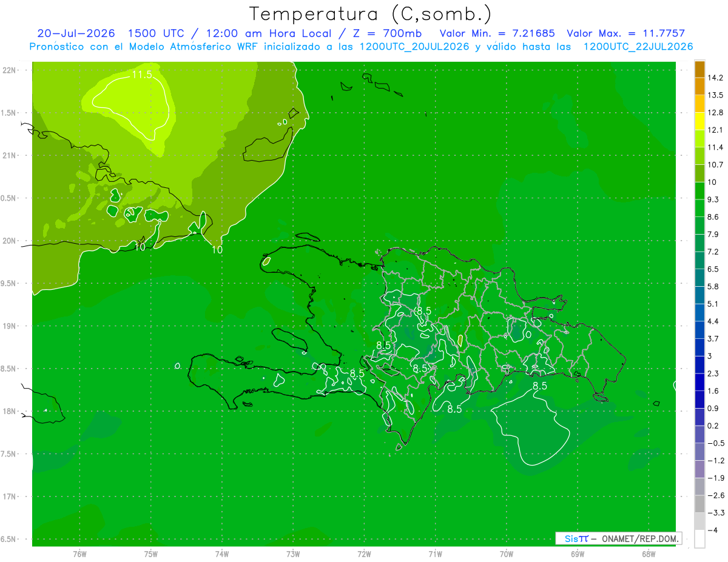Click the "20N" latitude label
The width and height of the screenshot is (728, 562).
[x=9, y=241]
